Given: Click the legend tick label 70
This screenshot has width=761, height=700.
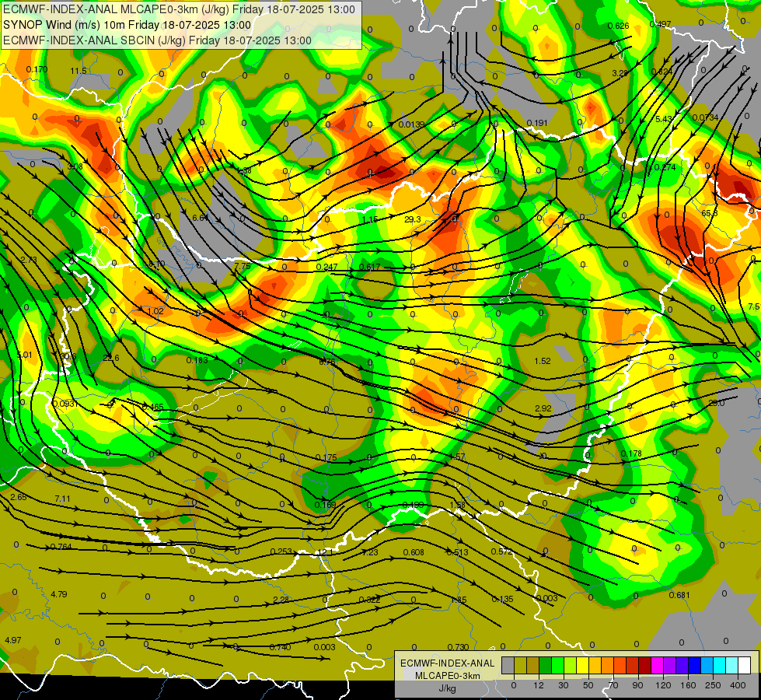Looking at the screenshot, I should coord(613,685).
